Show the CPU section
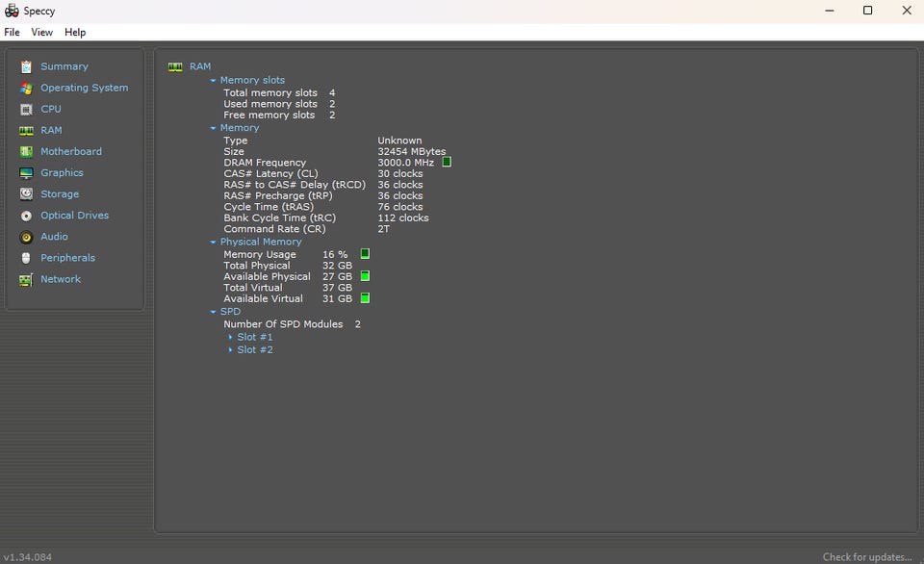The image size is (924, 564). coord(51,109)
